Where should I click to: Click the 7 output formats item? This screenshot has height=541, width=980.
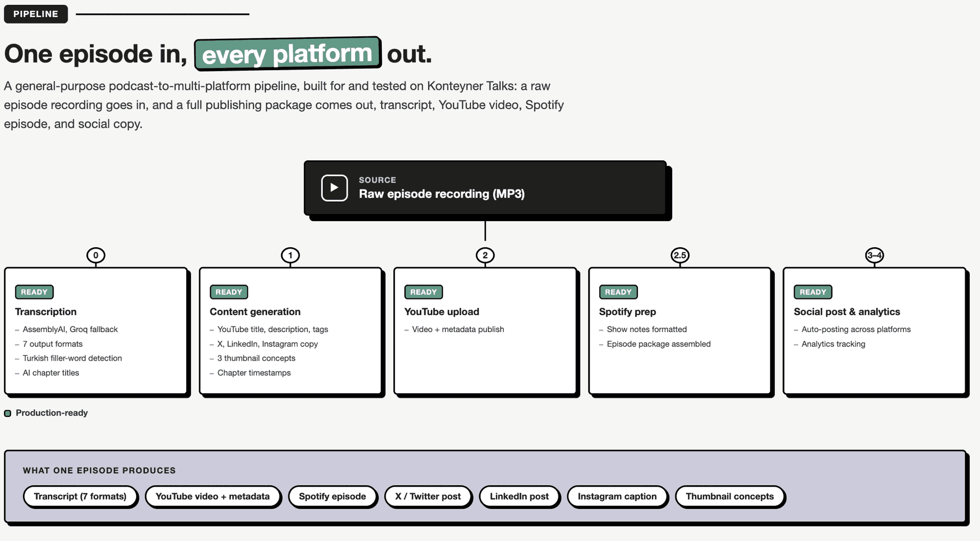(53, 344)
